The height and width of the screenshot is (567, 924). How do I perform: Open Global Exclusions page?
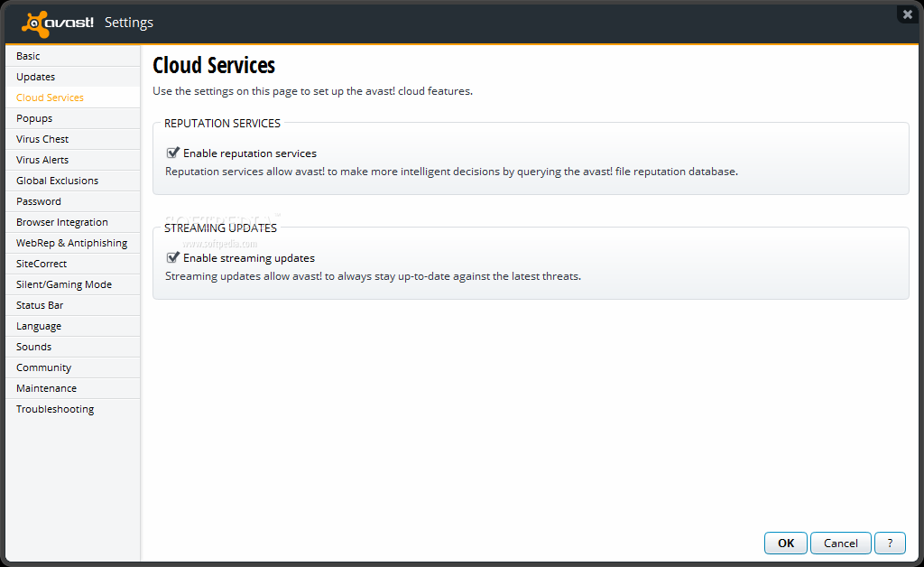point(73,181)
